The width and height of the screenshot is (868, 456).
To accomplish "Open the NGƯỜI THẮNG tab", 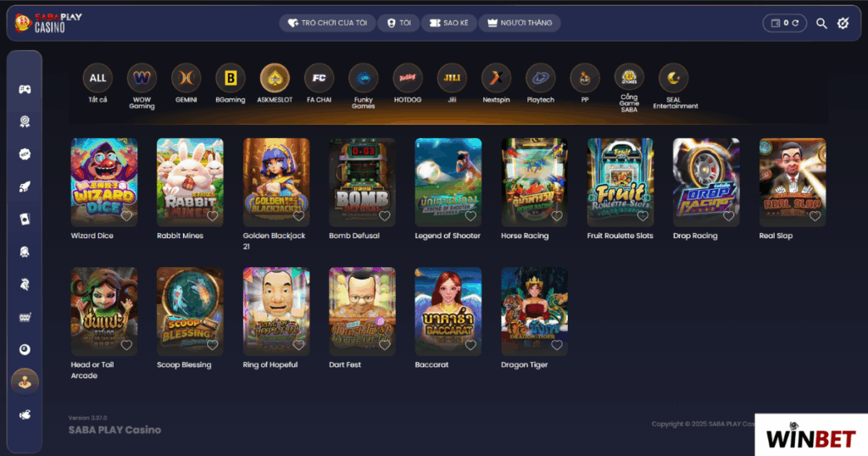I will 520,23.
